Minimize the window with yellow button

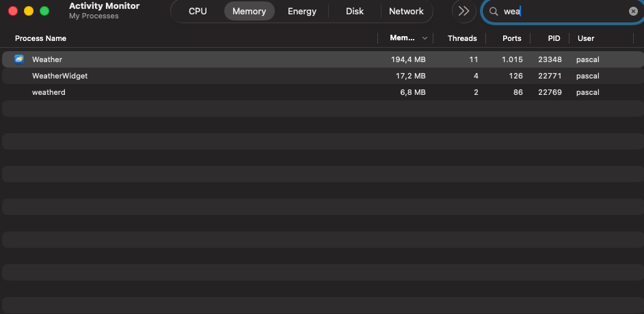coord(29,11)
